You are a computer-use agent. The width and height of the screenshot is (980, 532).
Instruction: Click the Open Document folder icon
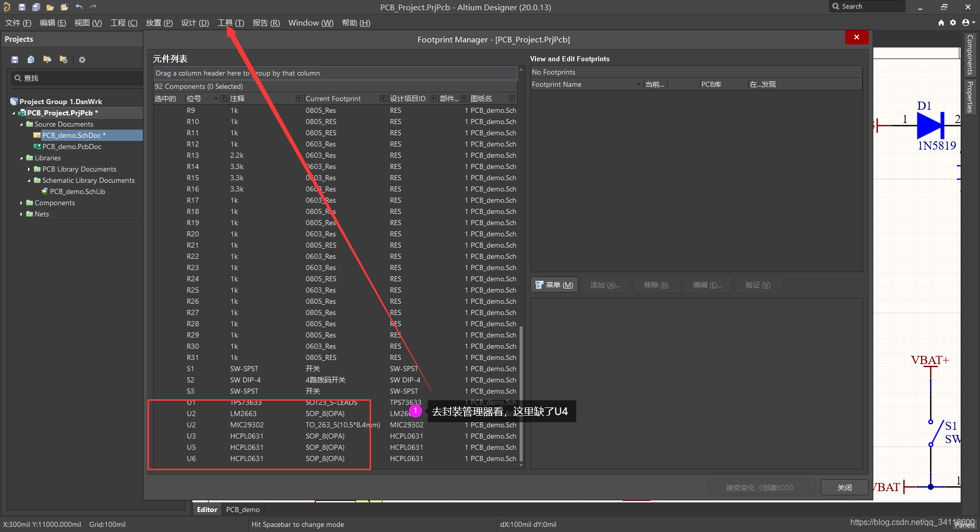point(50,7)
